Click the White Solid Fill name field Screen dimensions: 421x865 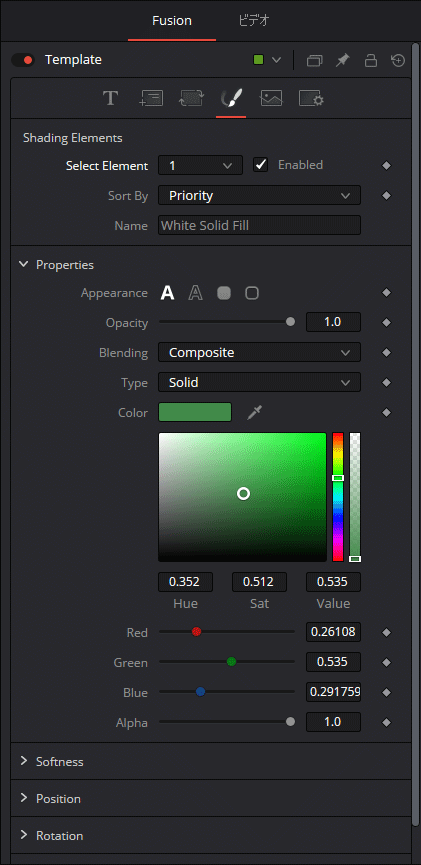click(x=259, y=225)
